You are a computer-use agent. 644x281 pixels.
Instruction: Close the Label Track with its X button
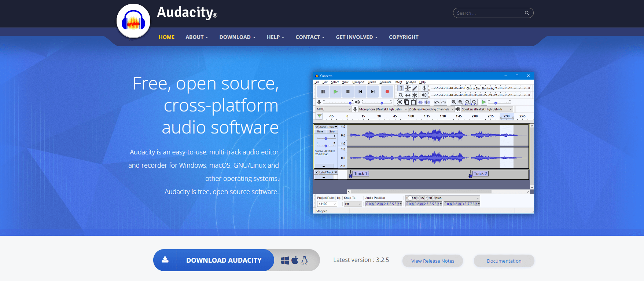point(317,172)
